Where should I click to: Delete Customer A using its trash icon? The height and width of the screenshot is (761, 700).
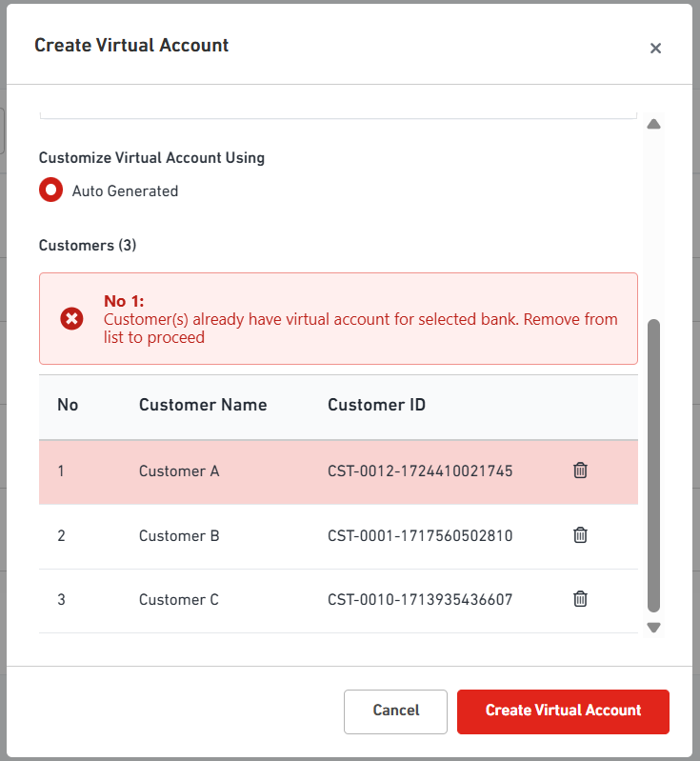pyautogui.click(x=580, y=471)
